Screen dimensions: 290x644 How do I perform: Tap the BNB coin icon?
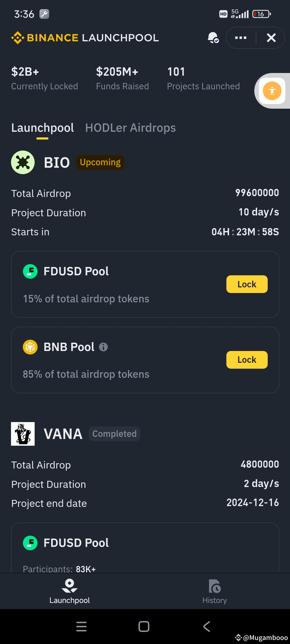tap(30, 347)
